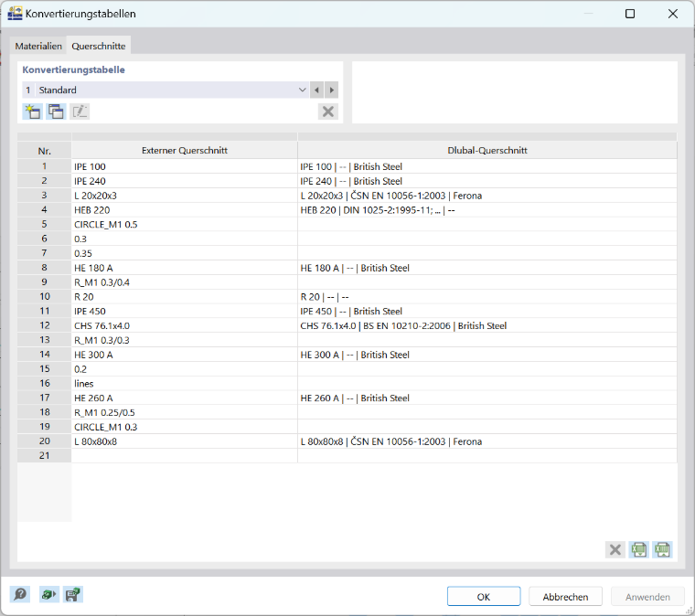Rename the conversion table with edit icon
Image resolution: width=695 pixels, height=616 pixels.
click(80, 112)
